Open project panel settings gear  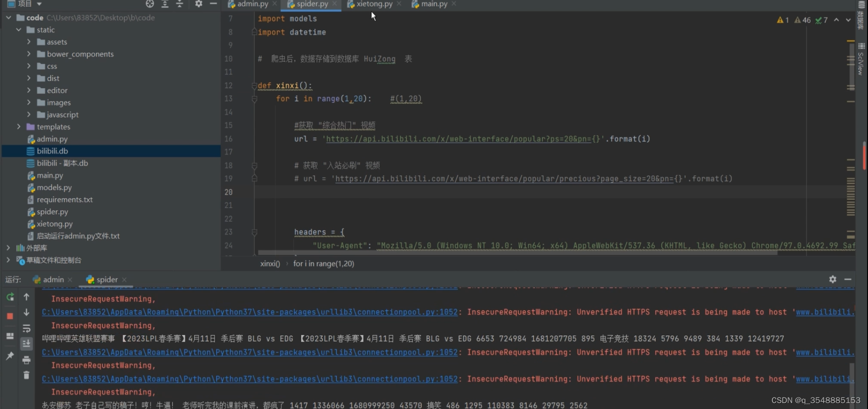(198, 4)
